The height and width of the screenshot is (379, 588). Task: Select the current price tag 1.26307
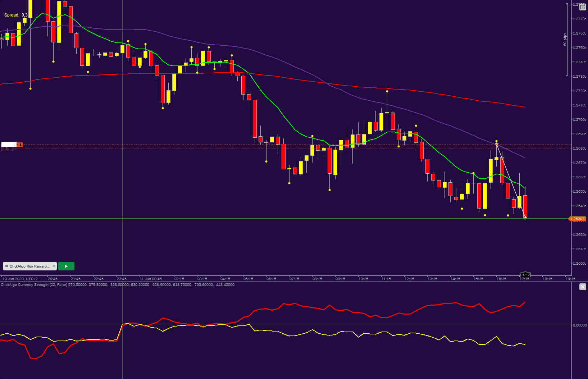click(578, 219)
